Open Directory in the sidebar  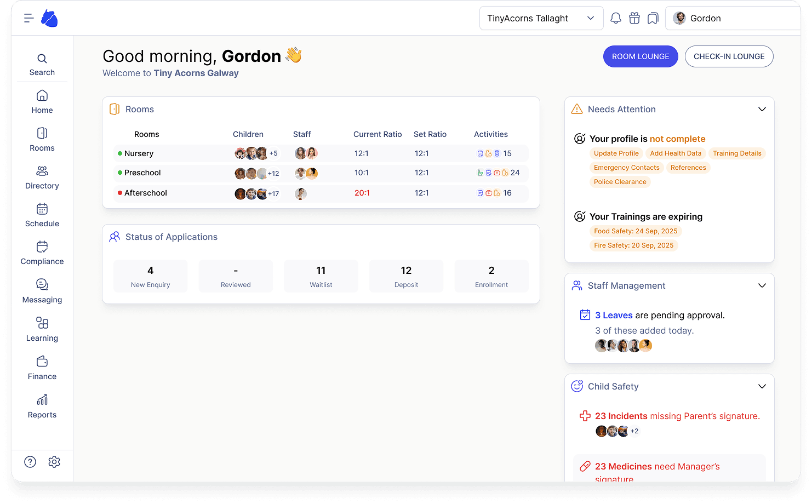pos(42,178)
